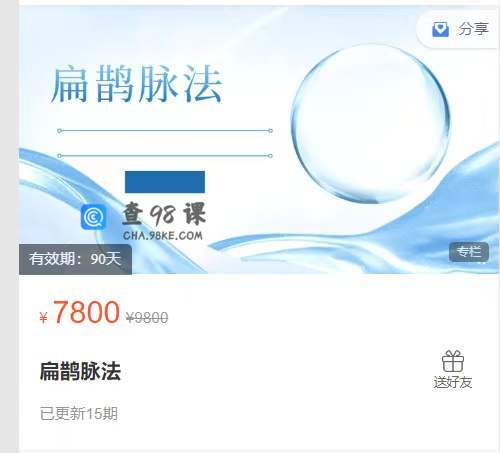Click the 有效期: 90天 label
Viewport: 500px width, 453px height.
pos(75,259)
